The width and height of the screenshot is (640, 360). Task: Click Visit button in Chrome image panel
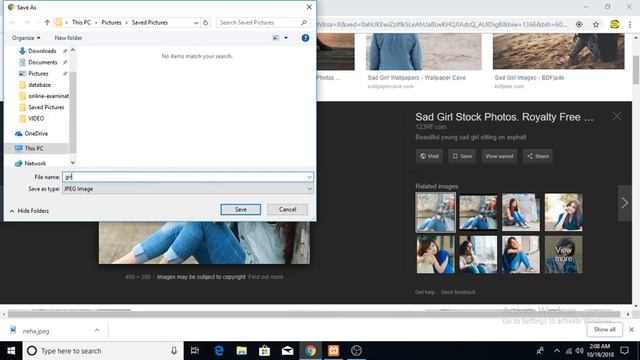pyautogui.click(x=429, y=156)
